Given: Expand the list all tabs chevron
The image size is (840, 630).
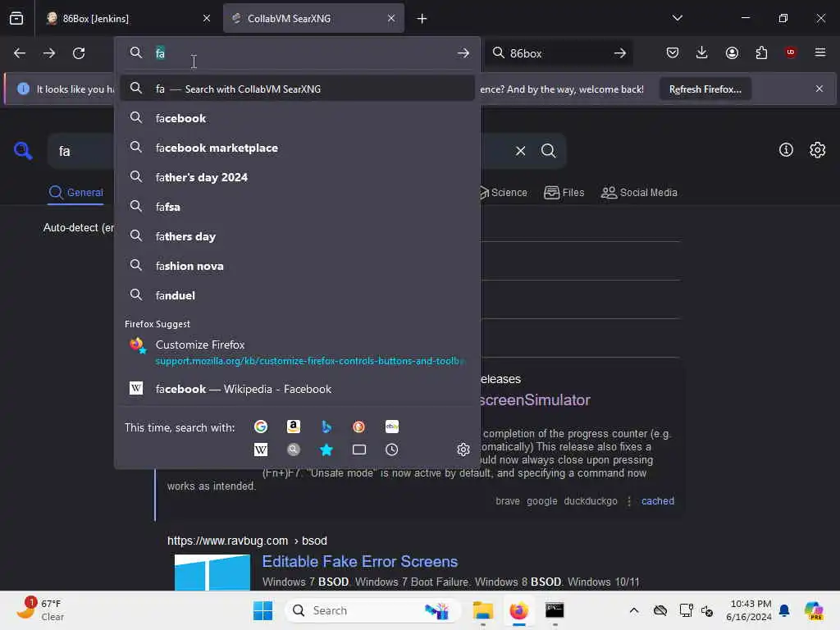Looking at the screenshot, I should [x=677, y=18].
